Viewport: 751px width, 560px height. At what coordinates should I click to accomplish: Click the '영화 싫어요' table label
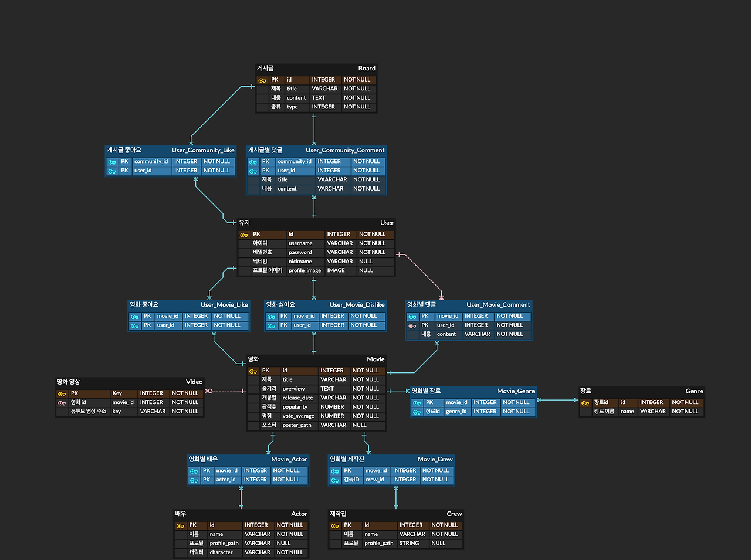click(280, 305)
